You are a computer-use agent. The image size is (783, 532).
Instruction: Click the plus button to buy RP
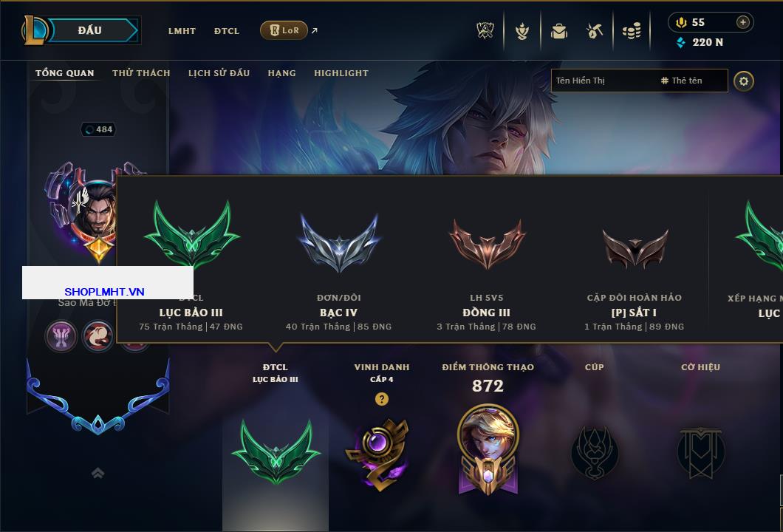[742, 22]
